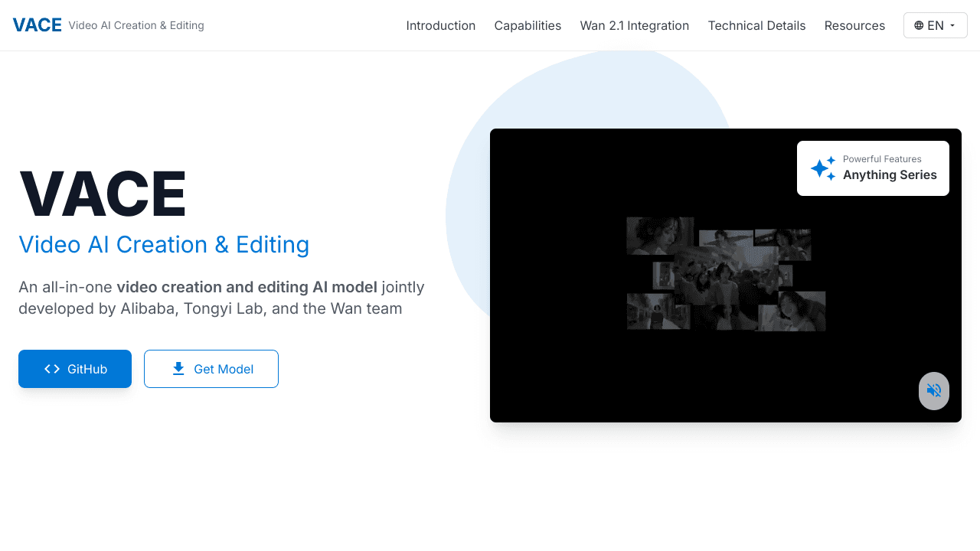Click the Powerful Features label
The height and width of the screenshot is (551, 980).
[x=882, y=159]
